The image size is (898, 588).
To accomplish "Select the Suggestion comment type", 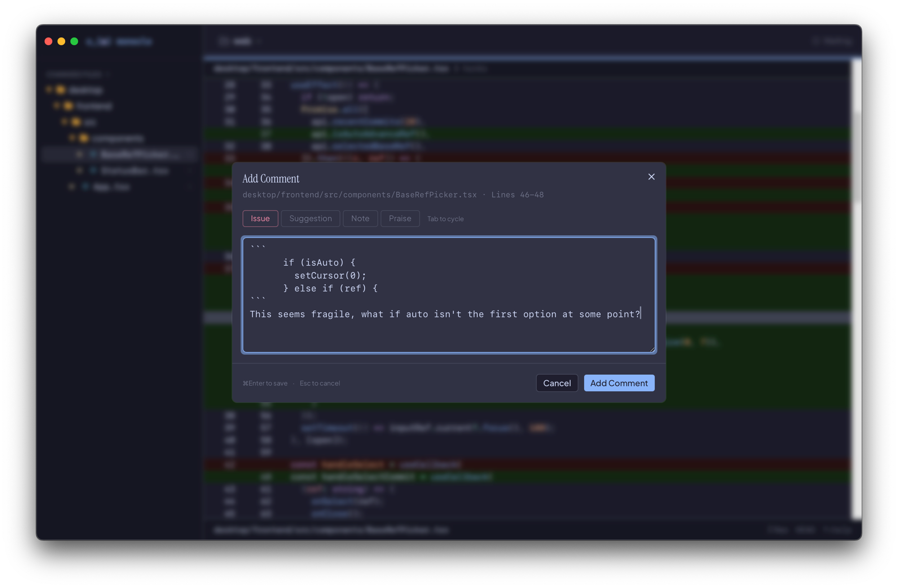I will 310,219.
